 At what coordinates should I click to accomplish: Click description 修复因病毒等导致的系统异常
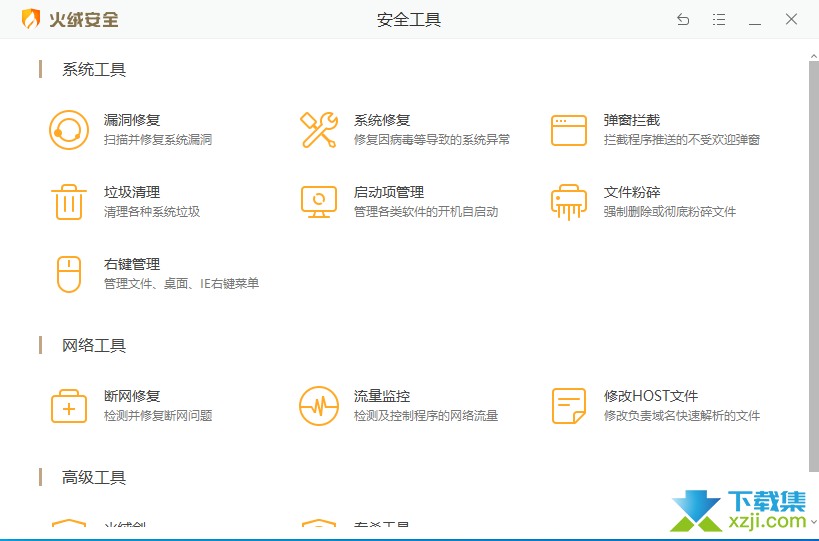click(x=431, y=139)
